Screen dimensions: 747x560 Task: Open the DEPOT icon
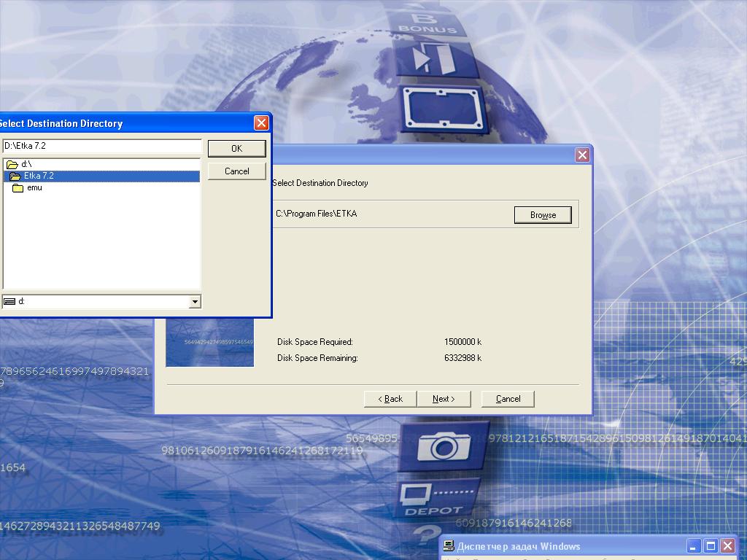[436, 498]
